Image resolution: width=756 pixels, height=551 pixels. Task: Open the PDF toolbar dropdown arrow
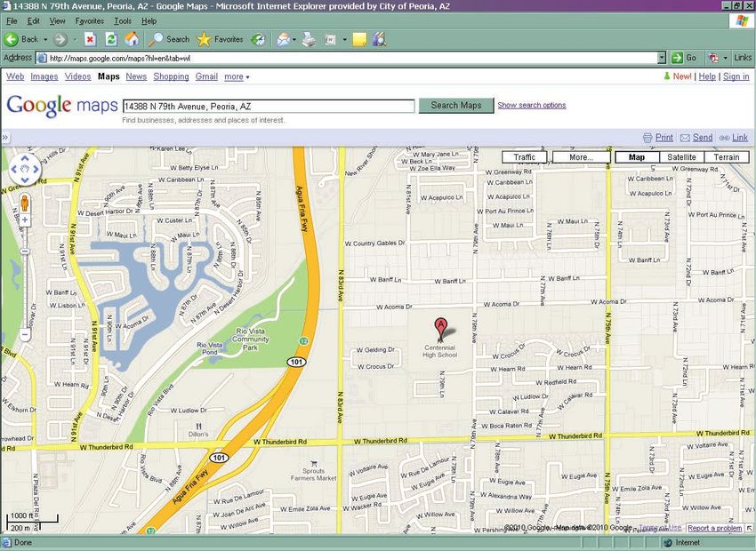tap(725, 58)
